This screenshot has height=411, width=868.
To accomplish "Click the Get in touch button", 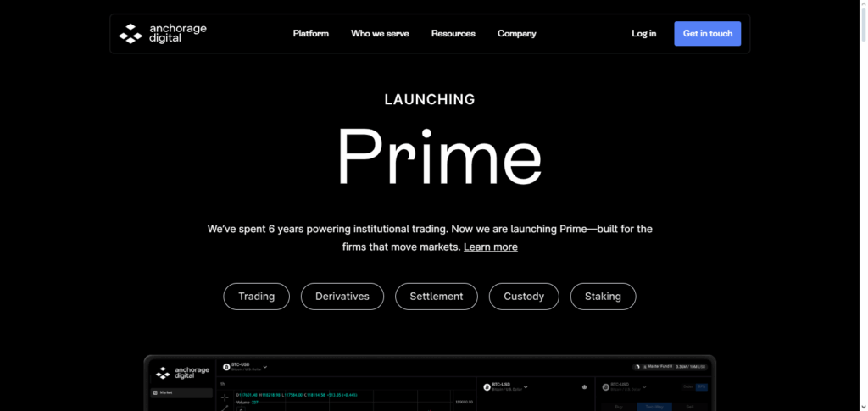I will 707,33.
